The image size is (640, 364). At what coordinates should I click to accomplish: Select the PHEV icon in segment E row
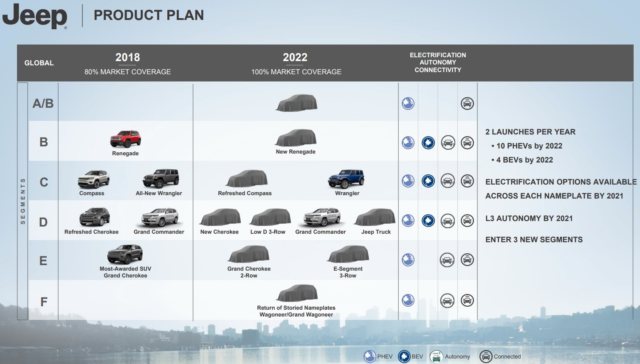click(408, 260)
